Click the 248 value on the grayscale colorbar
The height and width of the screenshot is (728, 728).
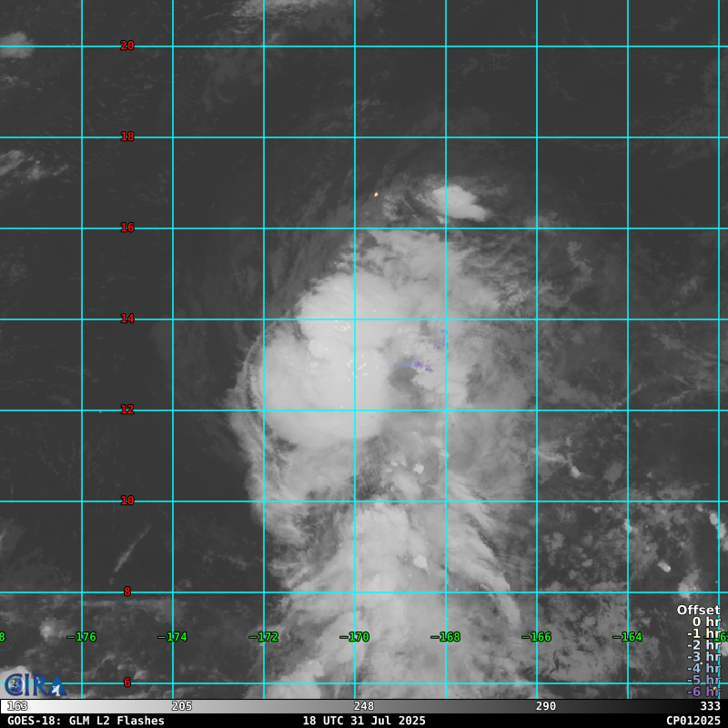[364, 706]
